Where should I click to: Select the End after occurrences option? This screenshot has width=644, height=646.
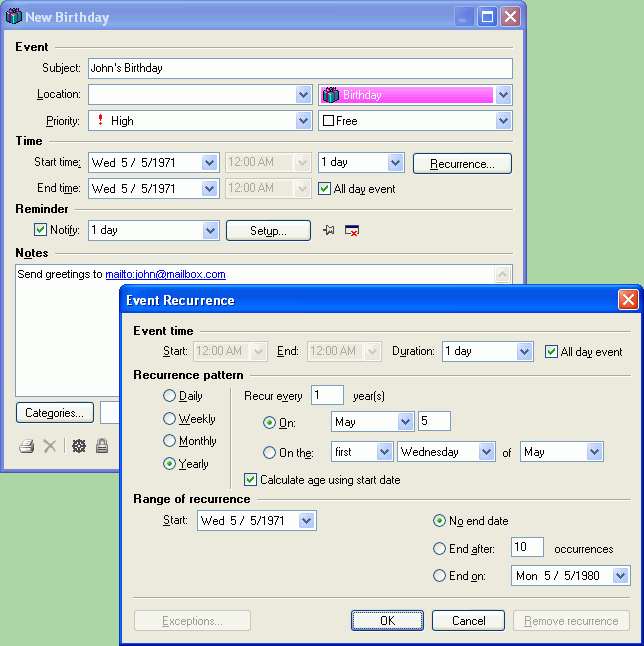click(439, 549)
